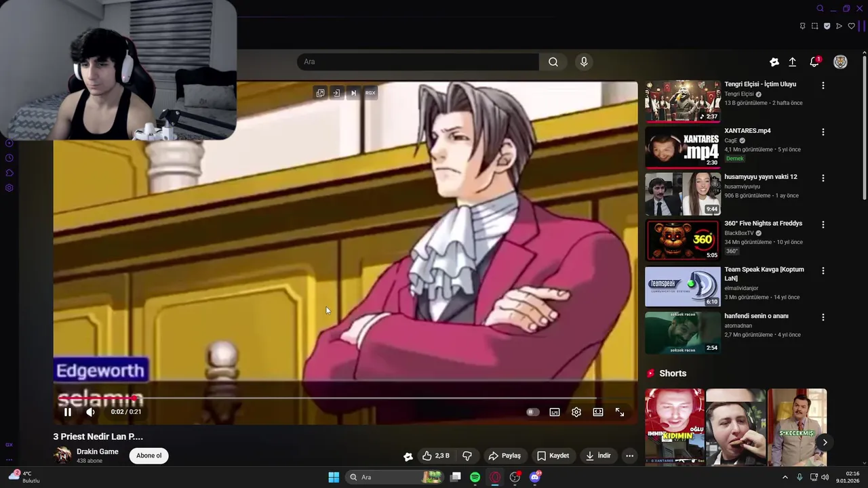868x488 pixels.
Task: Click the Shorts section heading
Action: (x=673, y=373)
